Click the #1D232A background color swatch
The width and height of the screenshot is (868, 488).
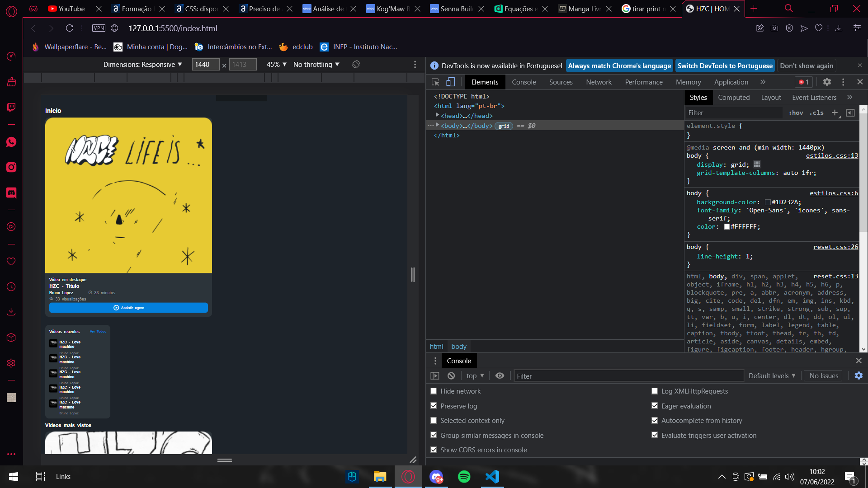click(x=768, y=202)
